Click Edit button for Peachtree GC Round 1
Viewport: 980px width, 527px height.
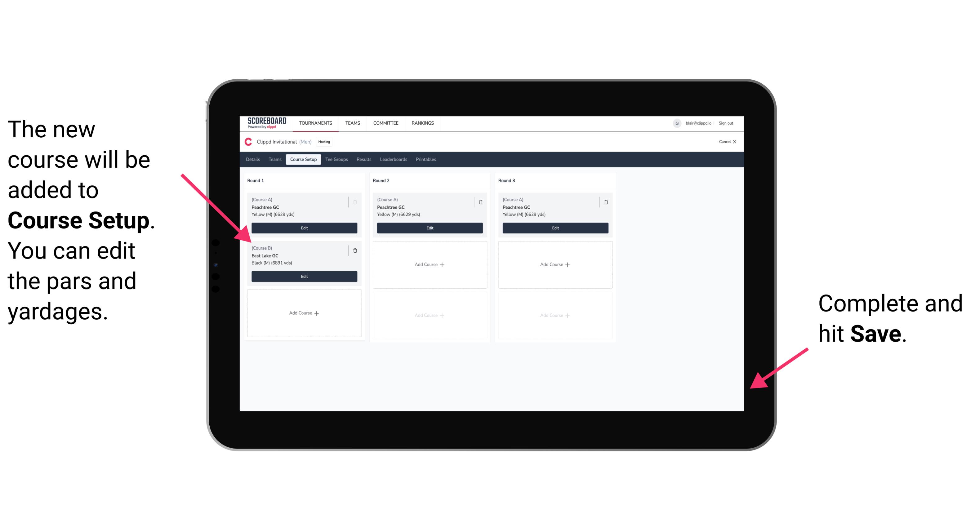304,228
